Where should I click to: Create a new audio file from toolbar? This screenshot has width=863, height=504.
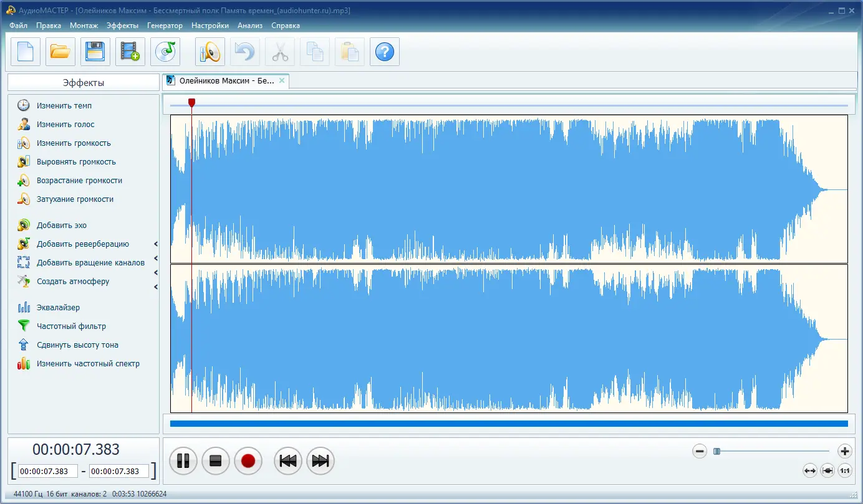[x=26, y=52]
